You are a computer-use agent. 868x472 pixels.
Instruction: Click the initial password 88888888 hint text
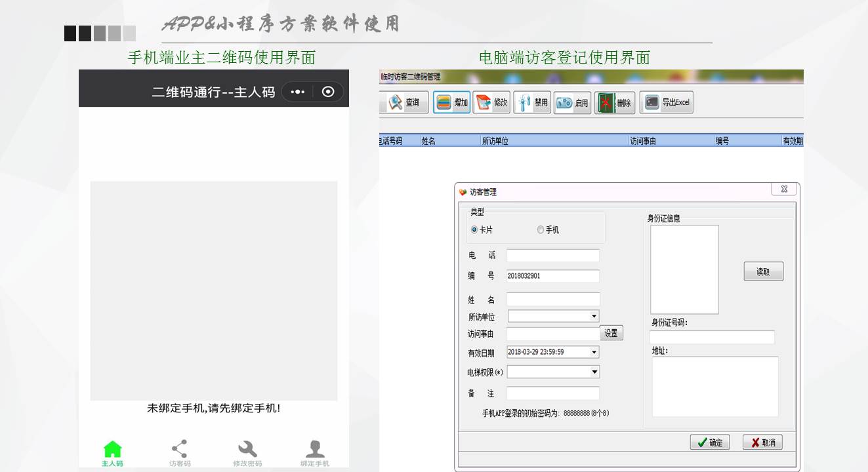click(x=546, y=414)
